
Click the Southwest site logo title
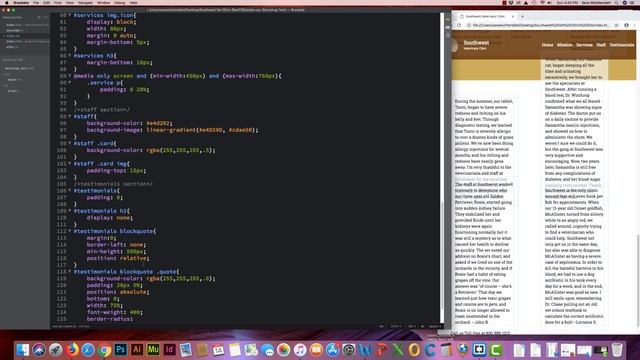tap(476, 43)
